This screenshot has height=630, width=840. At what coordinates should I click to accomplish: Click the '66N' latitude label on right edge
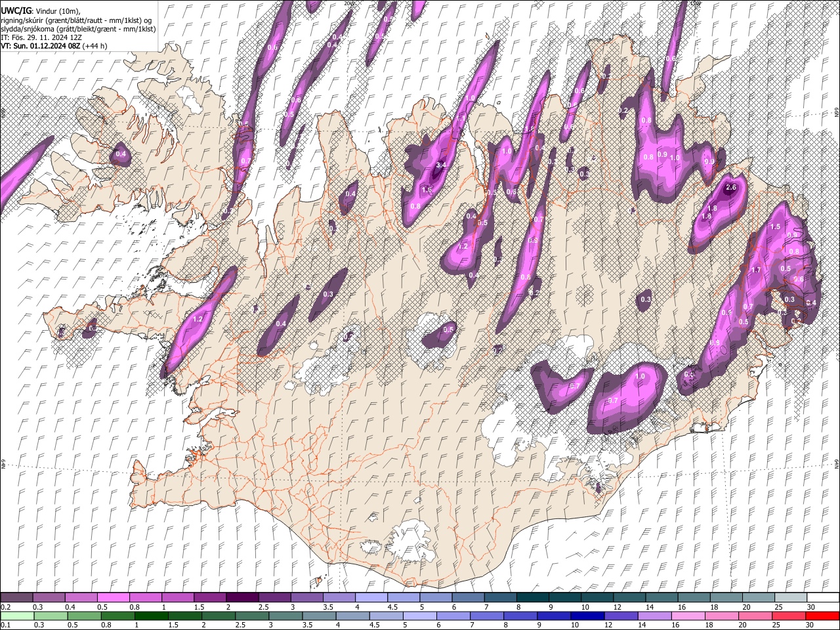point(837,113)
